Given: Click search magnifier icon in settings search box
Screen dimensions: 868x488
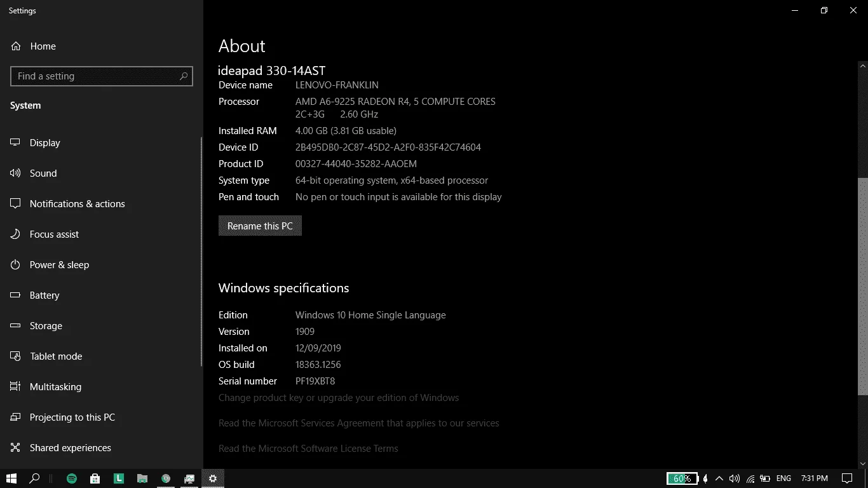Looking at the screenshot, I should (x=184, y=76).
